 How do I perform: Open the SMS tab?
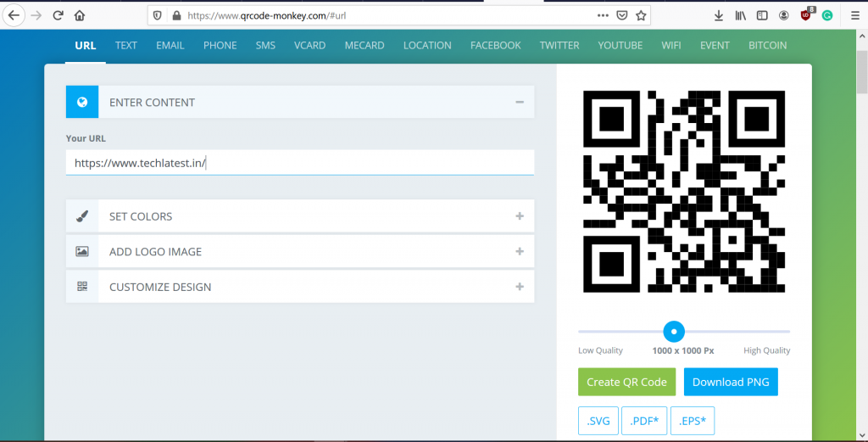pyautogui.click(x=265, y=46)
